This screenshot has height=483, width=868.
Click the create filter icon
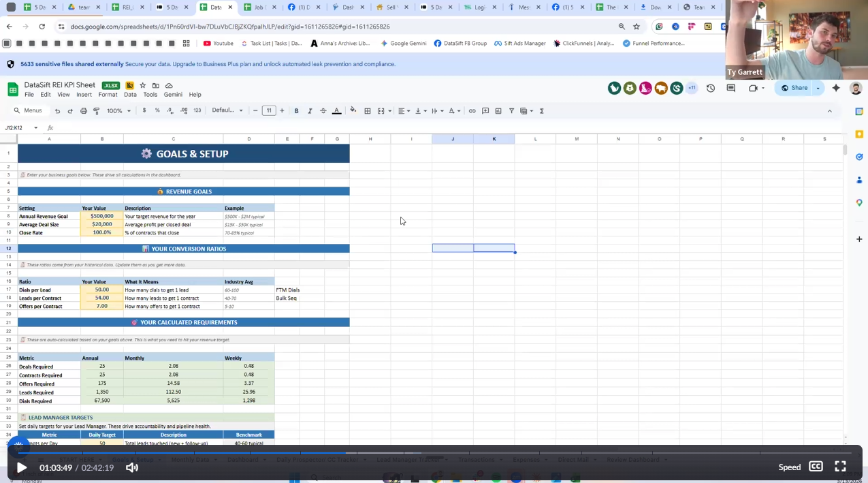point(511,111)
